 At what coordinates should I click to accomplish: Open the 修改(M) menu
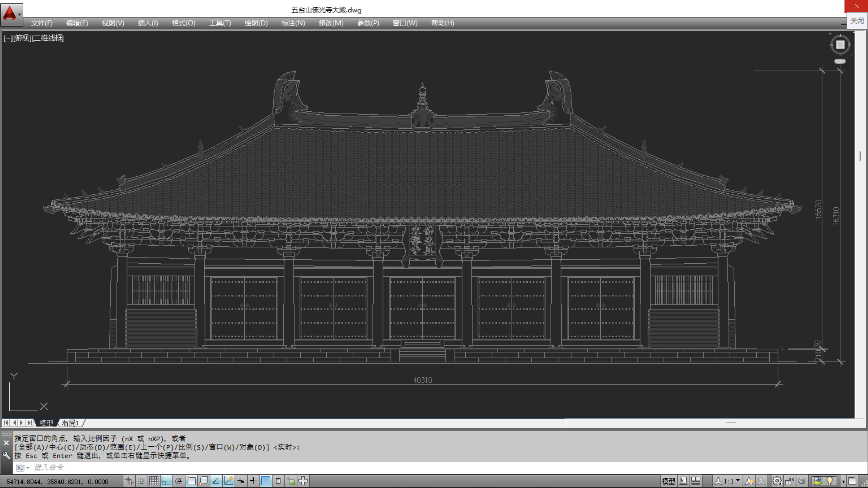point(331,23)
